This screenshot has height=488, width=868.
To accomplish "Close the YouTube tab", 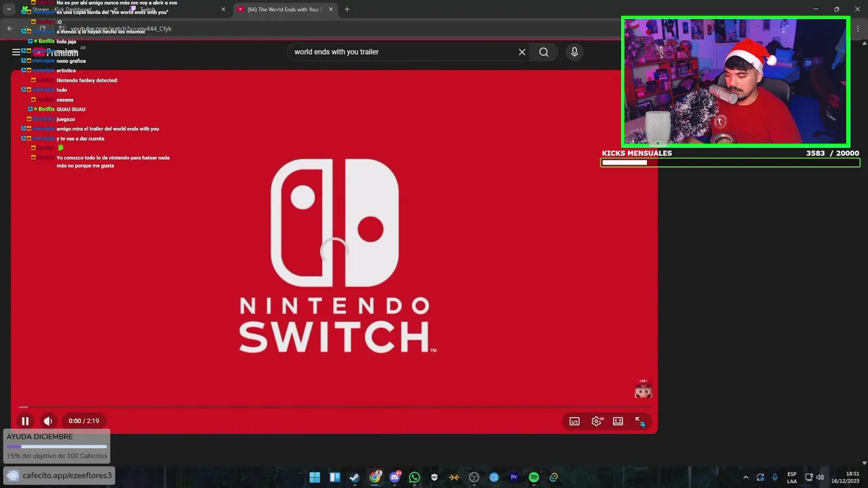I will click(331, 9).
